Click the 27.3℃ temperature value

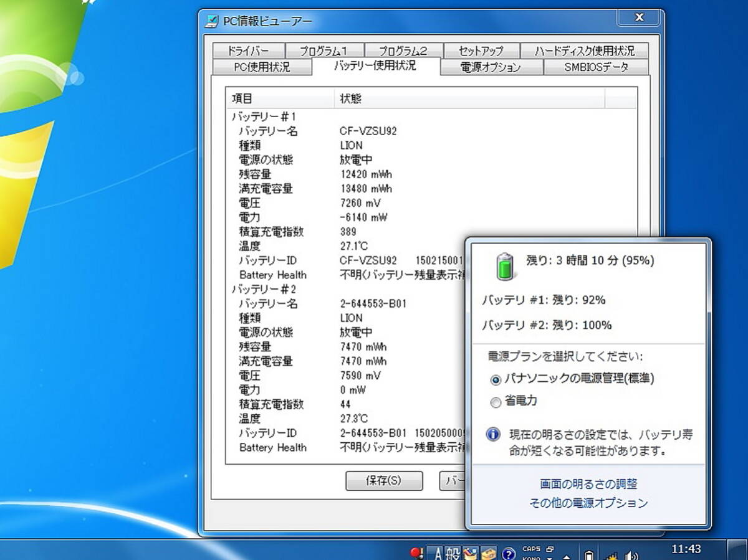[354, 419]
